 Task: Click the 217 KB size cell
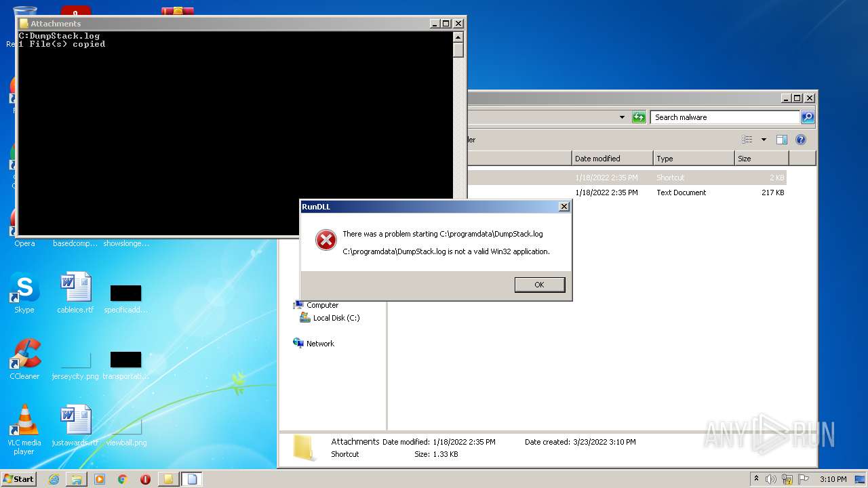click(x=772, y=192)
